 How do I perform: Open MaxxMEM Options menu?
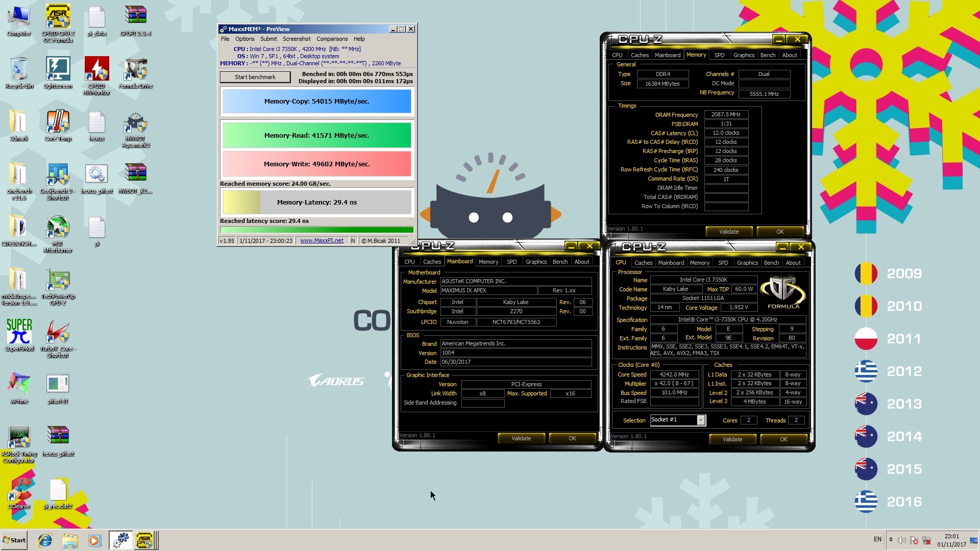(x=245, y=39)
